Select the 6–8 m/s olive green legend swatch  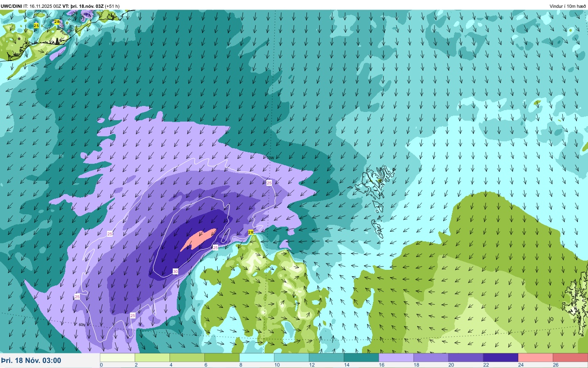click(x=222, y=358)
